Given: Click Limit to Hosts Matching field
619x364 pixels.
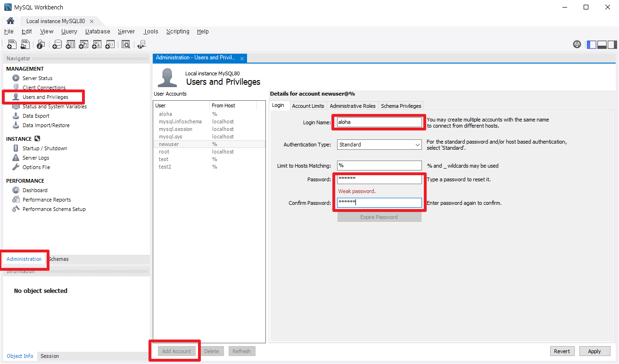Looking at the screenshot, I should pyautogui.click(x=380, y=166).
